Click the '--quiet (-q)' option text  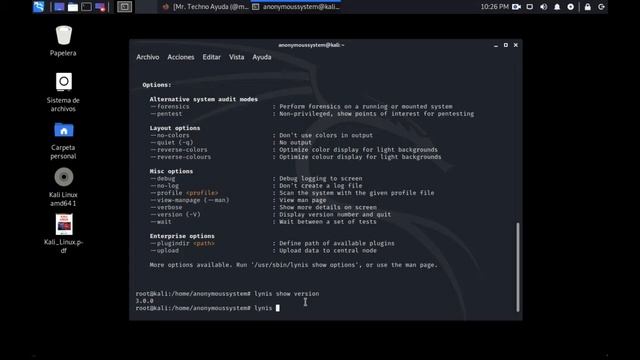point(171,142)
